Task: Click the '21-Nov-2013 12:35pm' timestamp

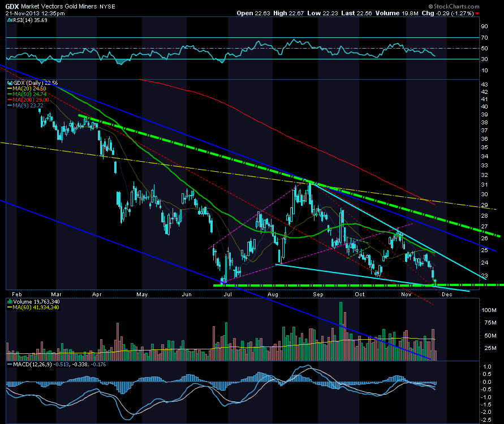Action: point(35,14)
